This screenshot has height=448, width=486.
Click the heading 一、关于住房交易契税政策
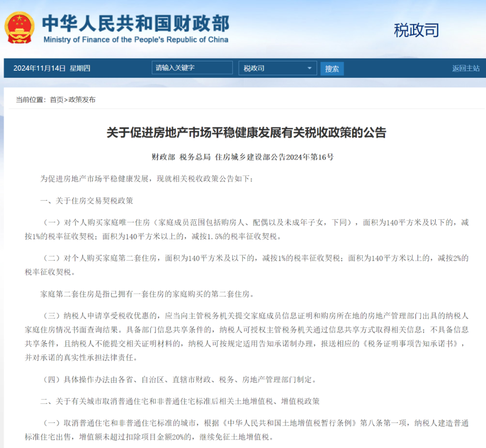tap(87, 201)
